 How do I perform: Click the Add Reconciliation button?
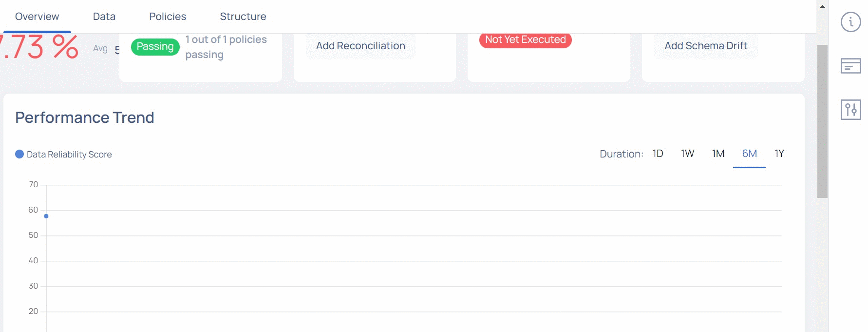point(360,46)
